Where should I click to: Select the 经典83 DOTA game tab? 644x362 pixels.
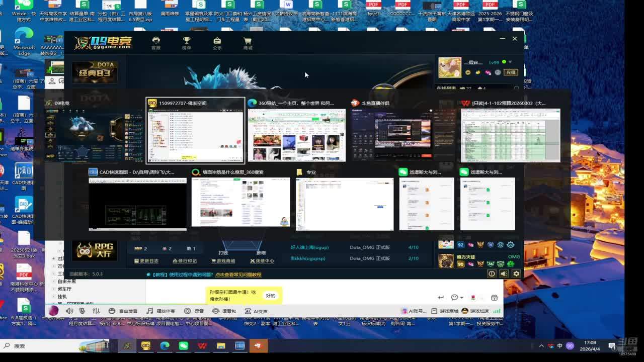coord(95,72)
